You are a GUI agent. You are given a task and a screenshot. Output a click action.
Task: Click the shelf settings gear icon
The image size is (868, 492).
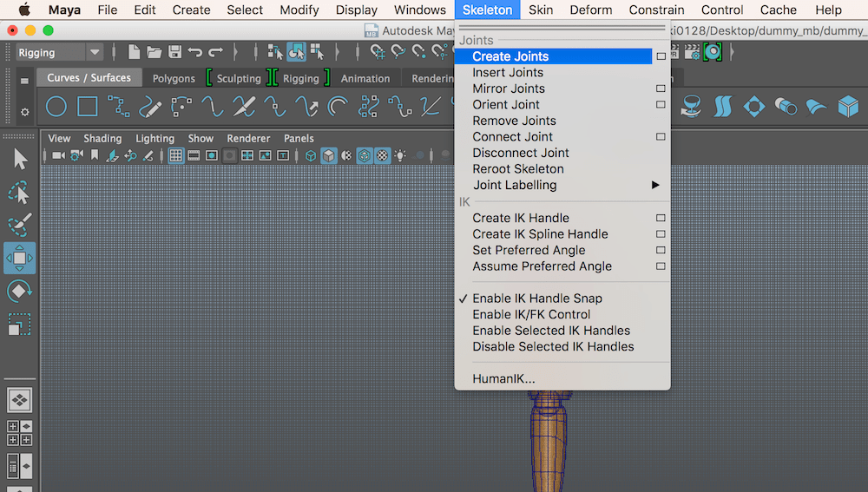coord(24,112)
